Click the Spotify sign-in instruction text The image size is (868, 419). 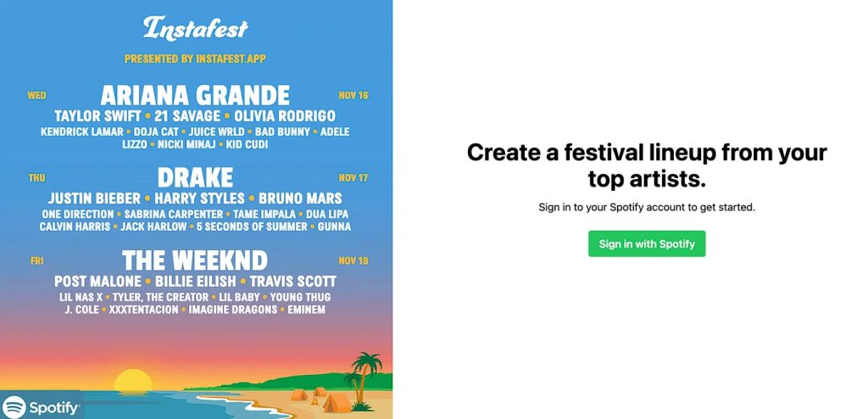(x=647, y=207)
